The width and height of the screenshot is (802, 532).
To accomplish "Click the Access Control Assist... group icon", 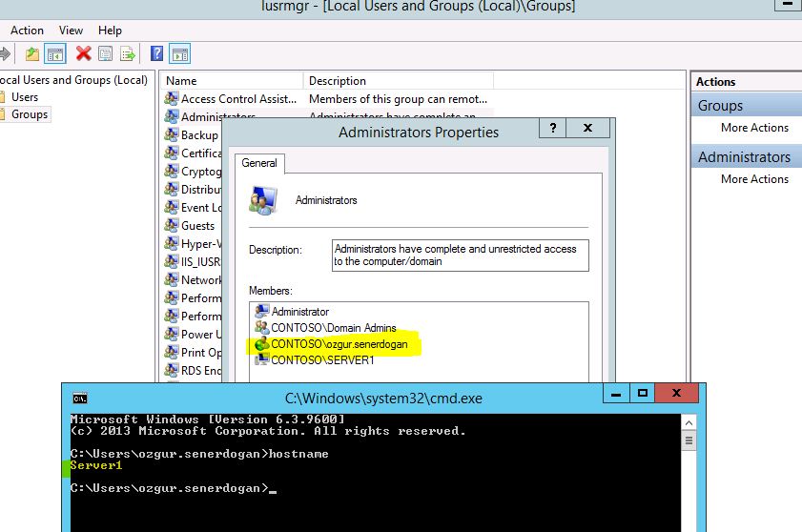I will point(172,98).
